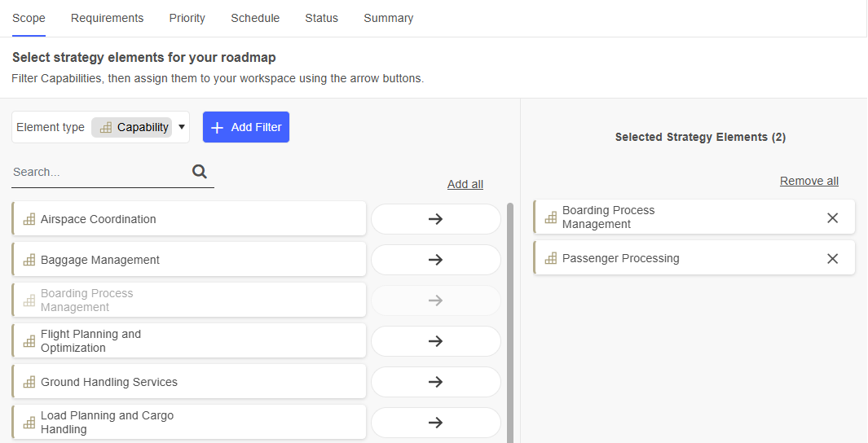868x443 pixels.
Task: Click the capabilities list vertical scrollbar
Action: pos(510,322)
